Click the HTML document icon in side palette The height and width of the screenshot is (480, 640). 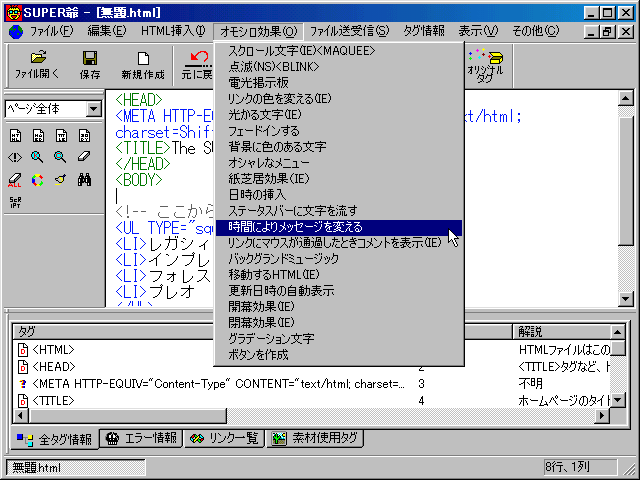[x=16, y=136]
